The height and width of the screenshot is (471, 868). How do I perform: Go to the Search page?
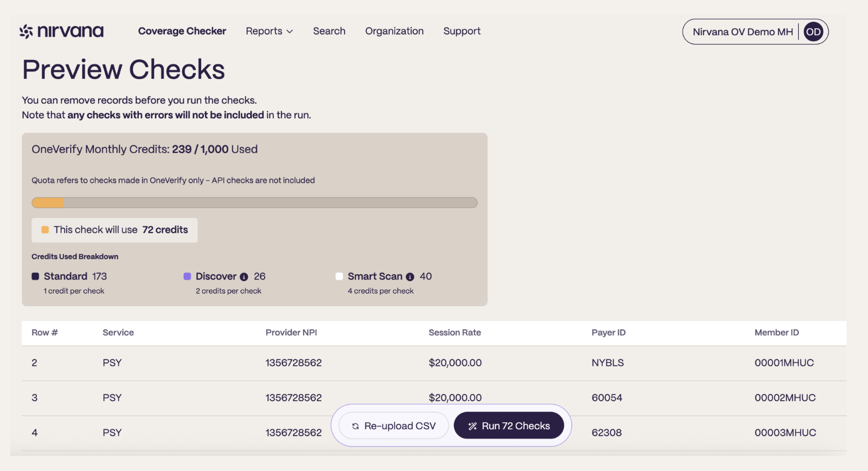coord(329,31)
